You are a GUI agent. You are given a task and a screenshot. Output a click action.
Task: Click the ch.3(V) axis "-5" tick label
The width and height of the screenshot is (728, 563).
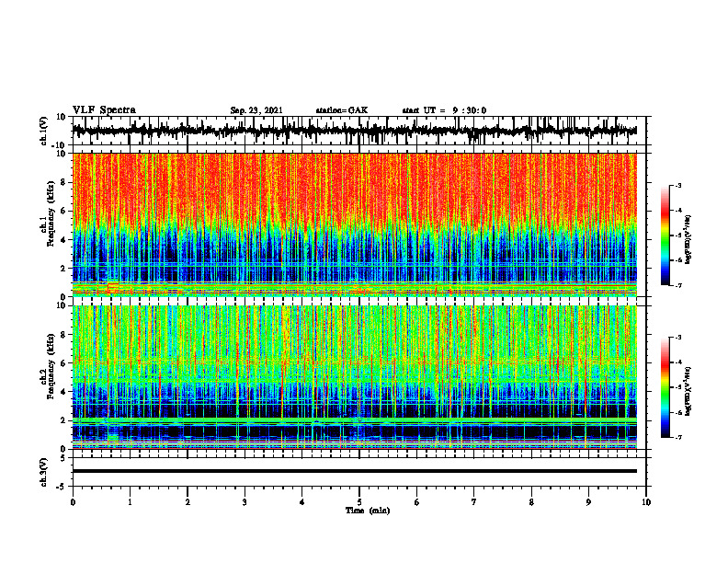point(62,487)
